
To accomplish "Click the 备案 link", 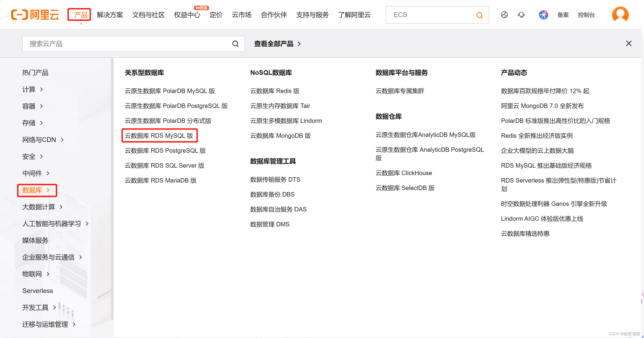I will pyautogui.click(x=563, y=15).
